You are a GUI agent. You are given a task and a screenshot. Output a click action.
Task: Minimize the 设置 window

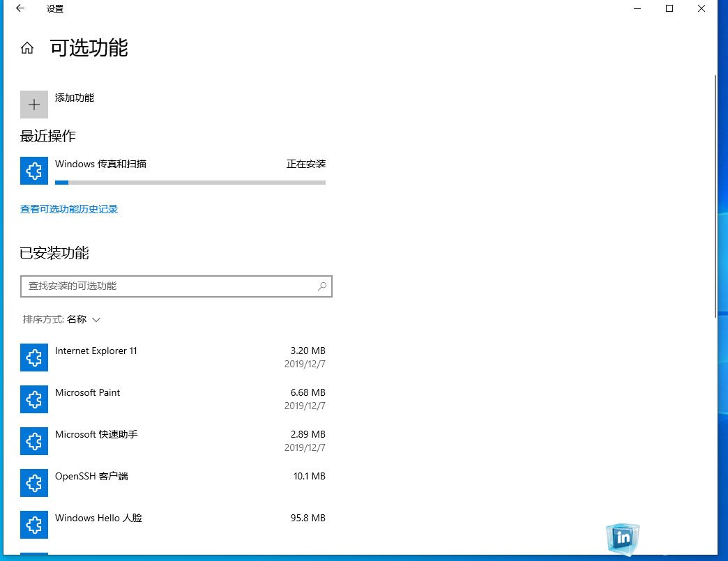[x=637, y=8]
